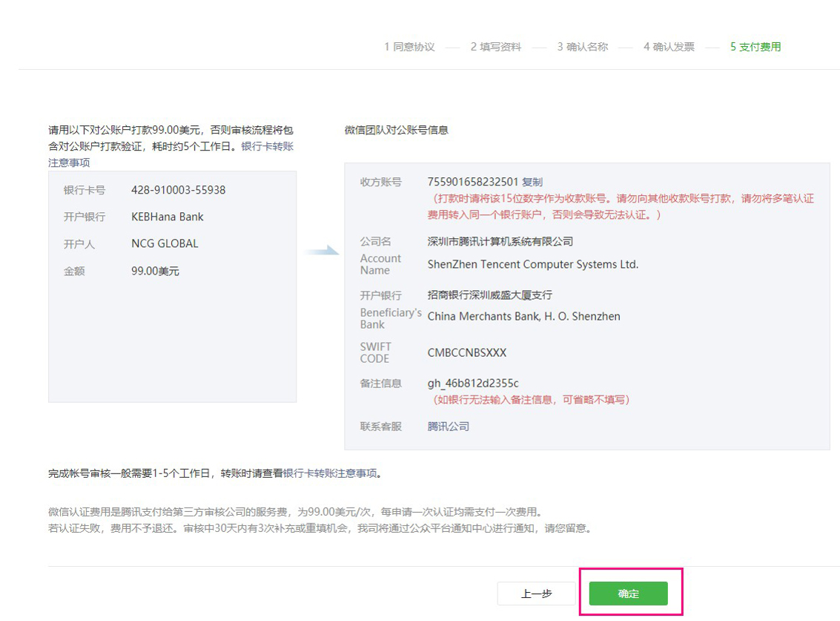Open the 腾讯公司 customer service link

point(448,427)
